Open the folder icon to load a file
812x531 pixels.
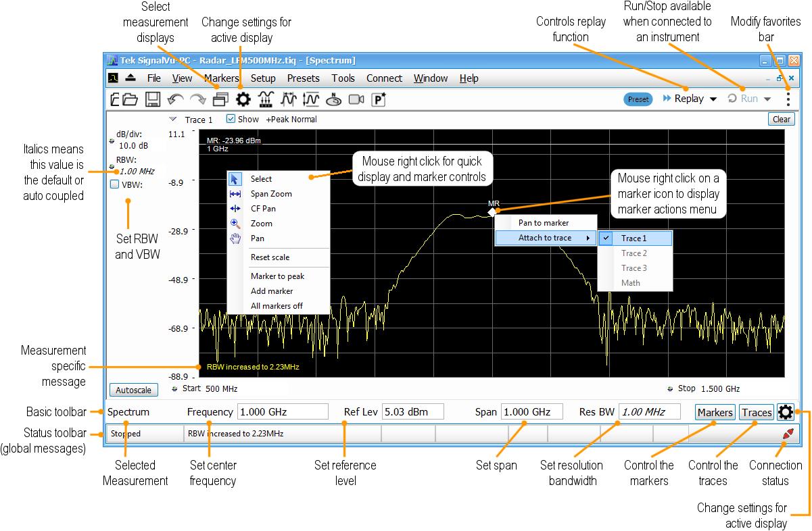point(130,99)
